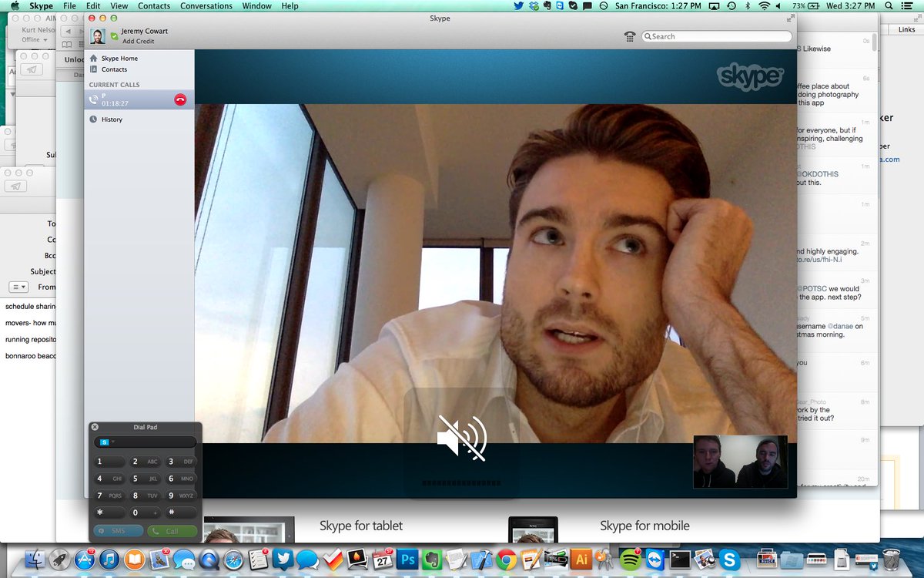Open AirPlay display icon in menu bar
This screenshot has height=578, width=924.
[714, 6]
